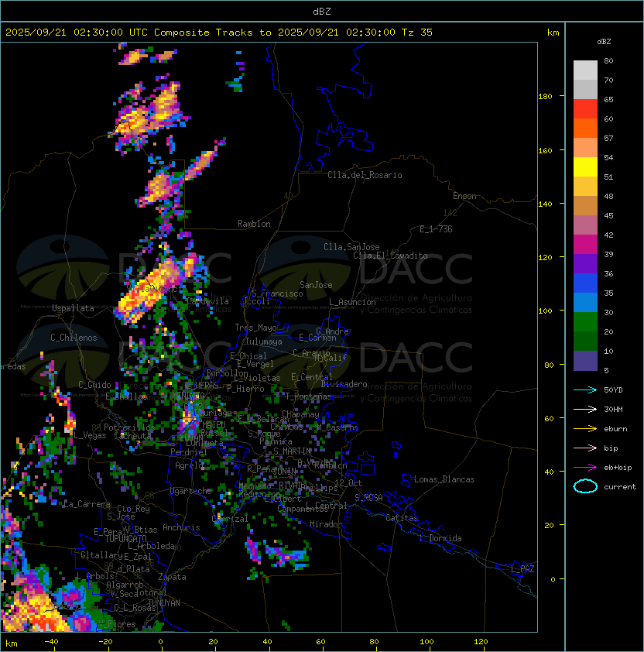Click the 'Tulumaya' map label
Viewport: 644px width, 652px height.
coord(264,341)
